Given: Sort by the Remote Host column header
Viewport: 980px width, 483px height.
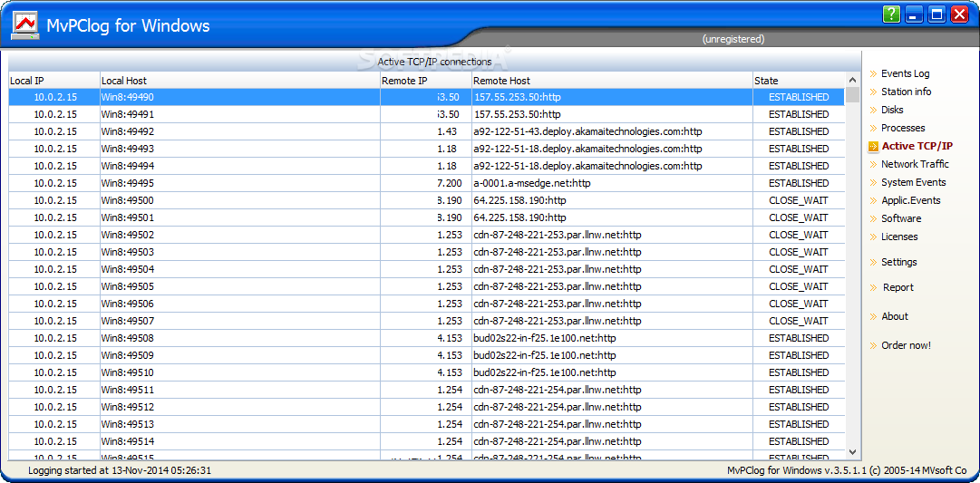Looking at the screenshot, I should point(612,81).
